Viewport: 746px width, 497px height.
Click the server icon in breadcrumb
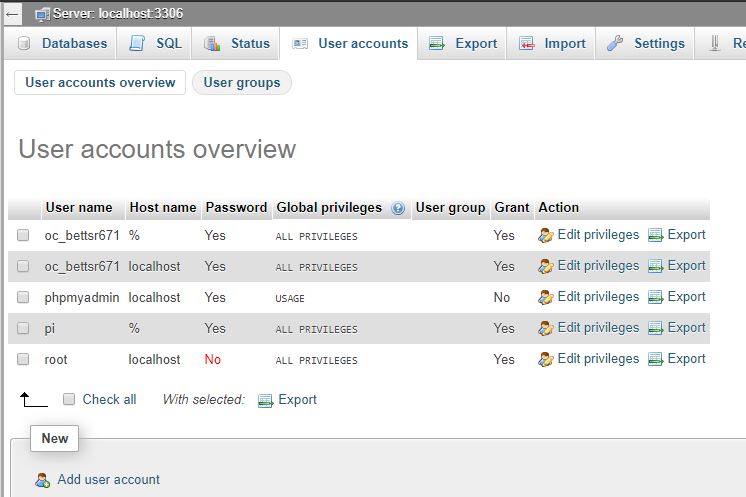(x=42, y=14)
